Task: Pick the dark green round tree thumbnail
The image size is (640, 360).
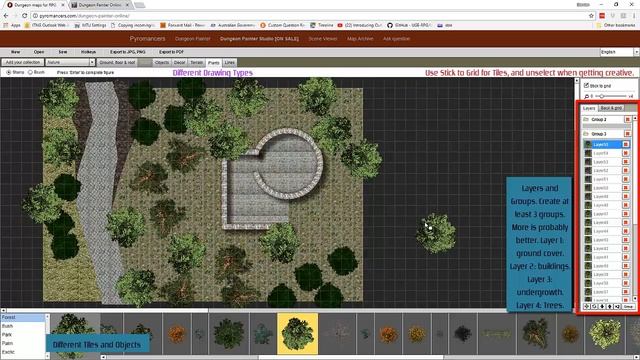Action: tap(229, 333)
